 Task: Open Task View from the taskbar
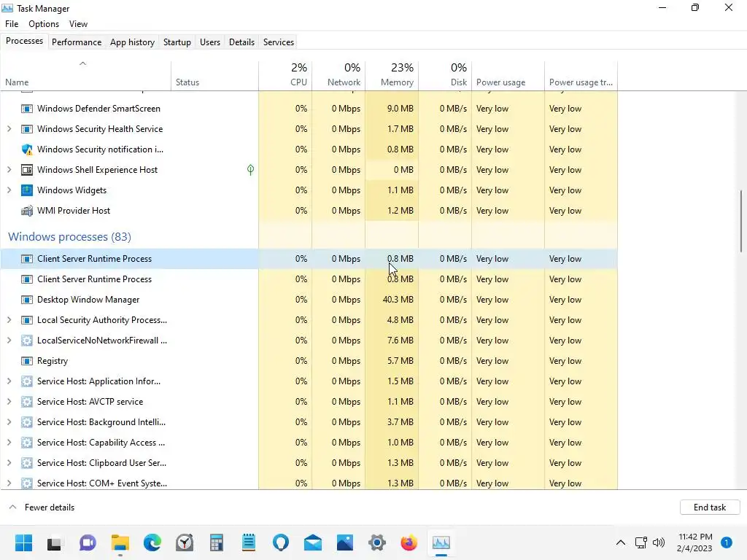(x=54, y=542)
